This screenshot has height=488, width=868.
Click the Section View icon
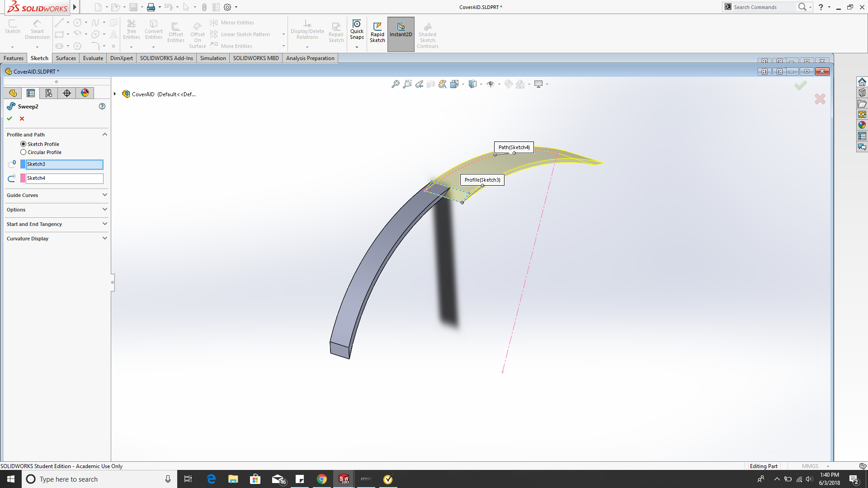point(431,84)
